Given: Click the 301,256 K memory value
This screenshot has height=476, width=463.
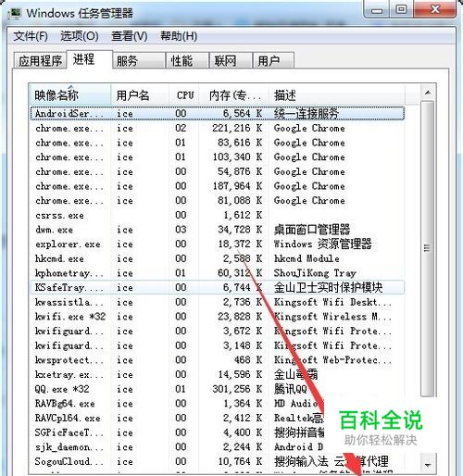Looking at the screenshot, I should pos(237,389).
